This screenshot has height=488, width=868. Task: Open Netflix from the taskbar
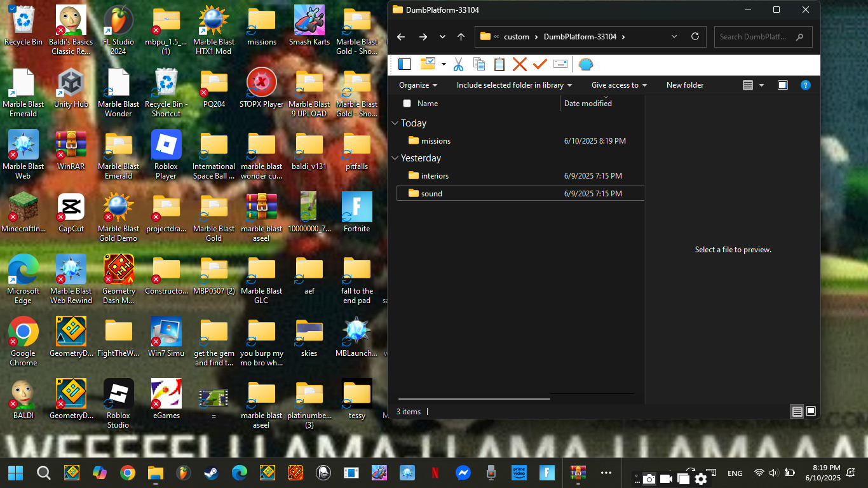click(x=435, y=473)
